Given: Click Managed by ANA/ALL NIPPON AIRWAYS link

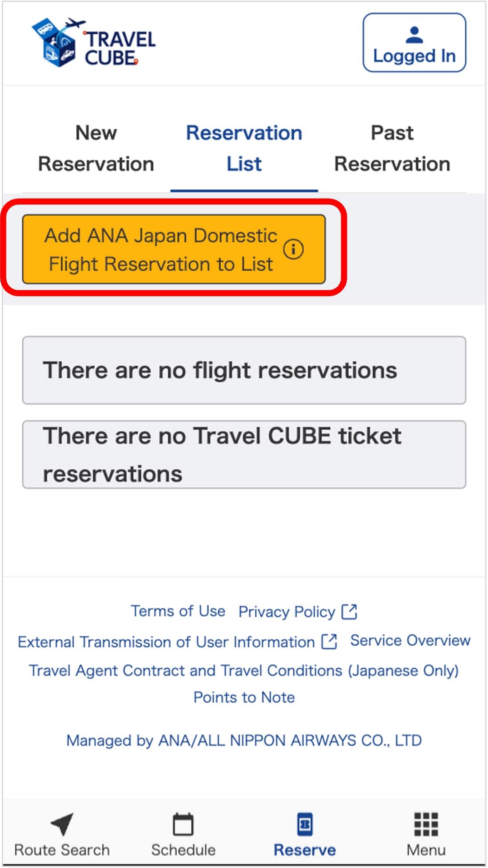Looking at the screenshot, I should pyautogui.click(x=244, y=741).
